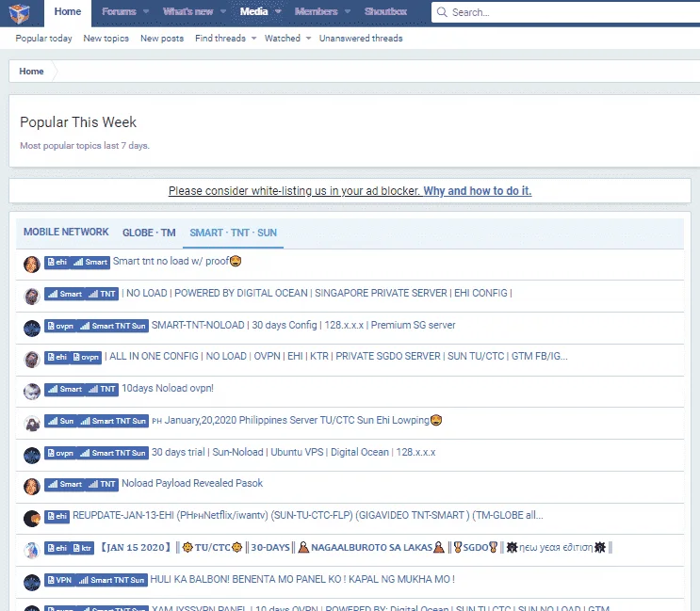Open the Shoutbox menu item
Viewport: 700px width, 611px height.
point(385,11)
